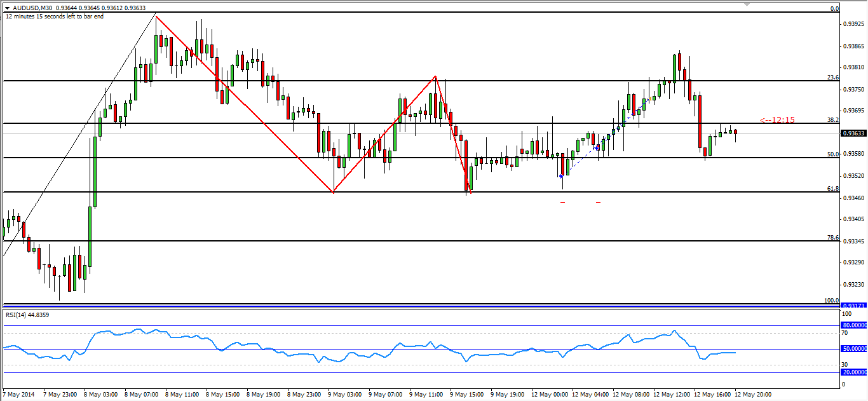Click the '8 May 03:00' time label
The height and width of the screenshot is (401, 868).
click(102, 395)
